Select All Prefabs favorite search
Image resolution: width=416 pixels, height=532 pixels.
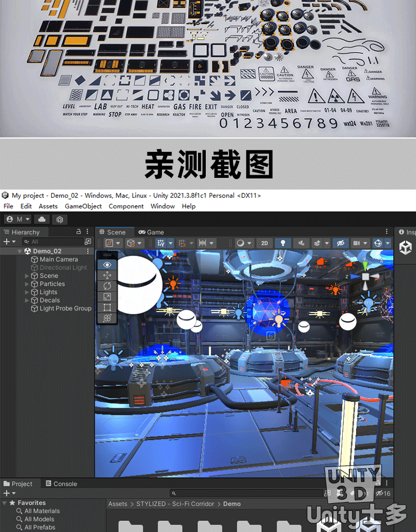tap(39, 527)
